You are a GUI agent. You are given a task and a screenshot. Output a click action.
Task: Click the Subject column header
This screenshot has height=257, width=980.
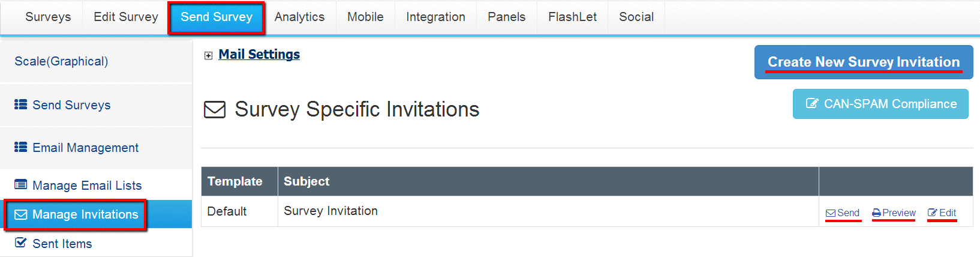pyautogui.click(x=306, y=181)
